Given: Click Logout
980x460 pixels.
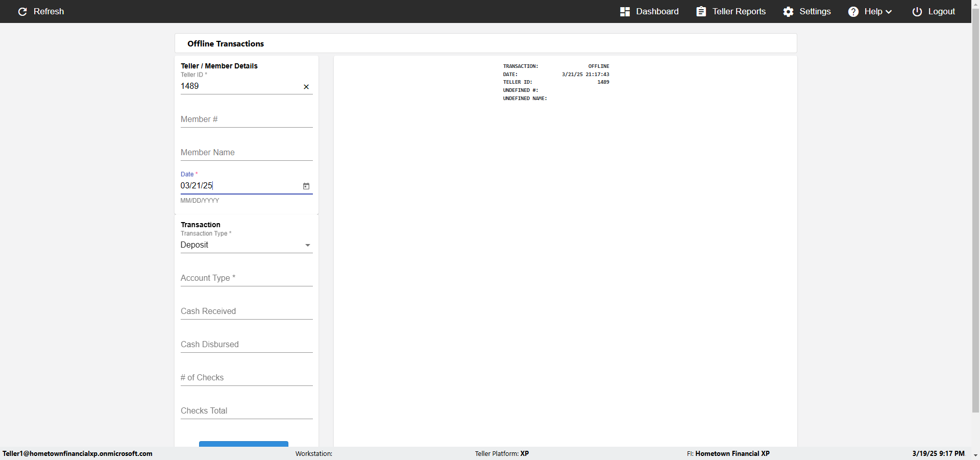Looking at the screenshot, I should tap(934, 11).
